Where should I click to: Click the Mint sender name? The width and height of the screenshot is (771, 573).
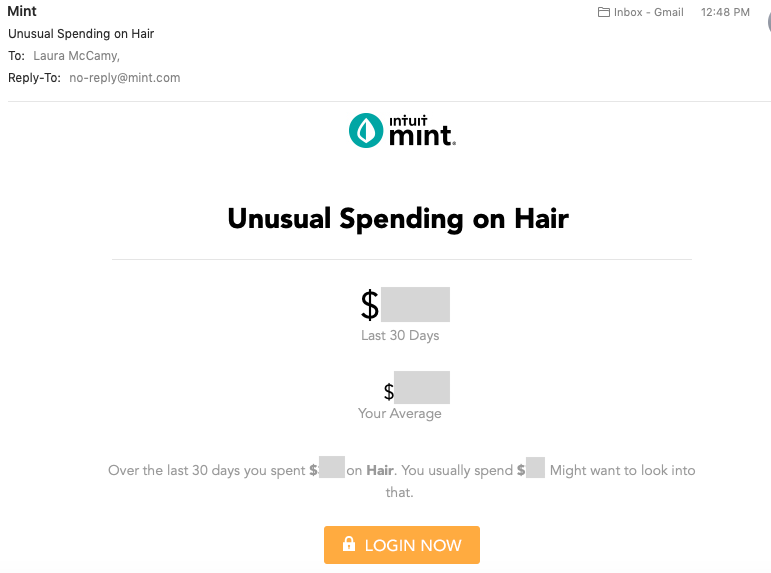[x=22, y=12]
